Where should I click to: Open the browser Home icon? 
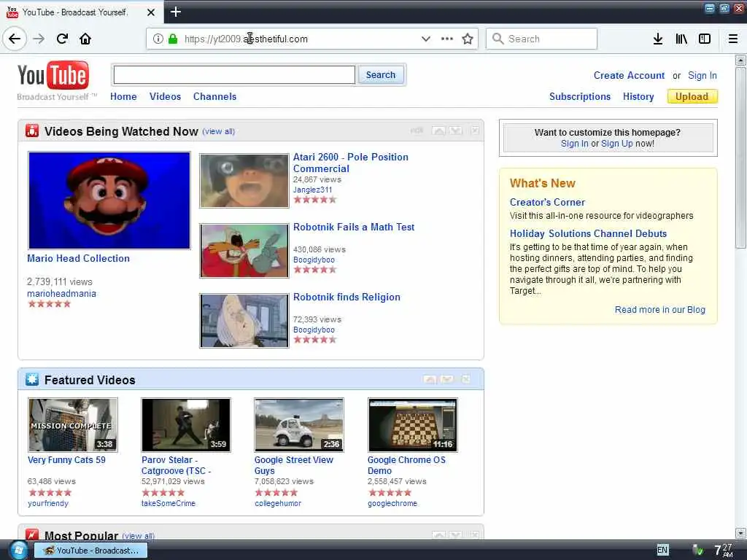[x=85, y=39]
